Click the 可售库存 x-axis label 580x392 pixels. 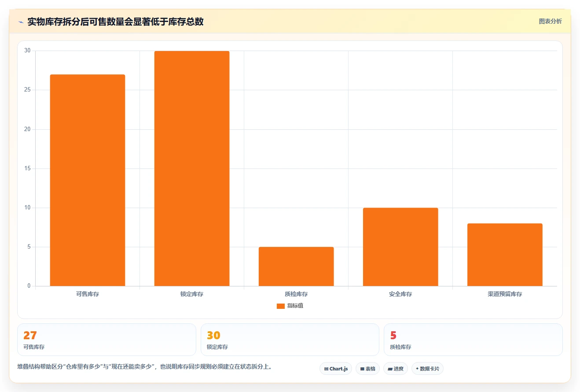[88, 294]
